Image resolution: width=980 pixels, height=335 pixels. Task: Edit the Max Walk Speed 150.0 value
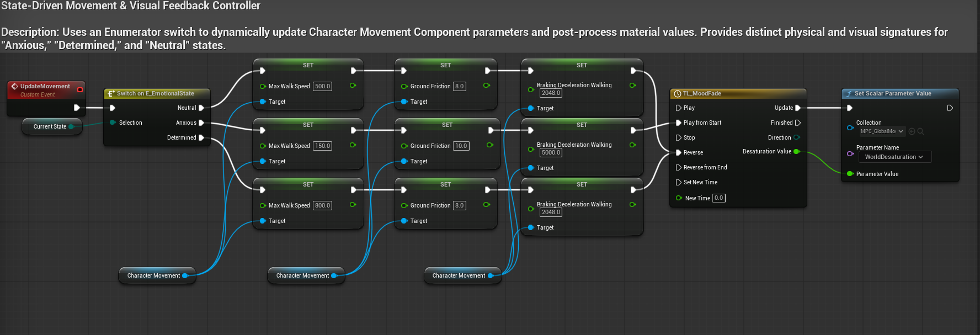coord(322,146)
